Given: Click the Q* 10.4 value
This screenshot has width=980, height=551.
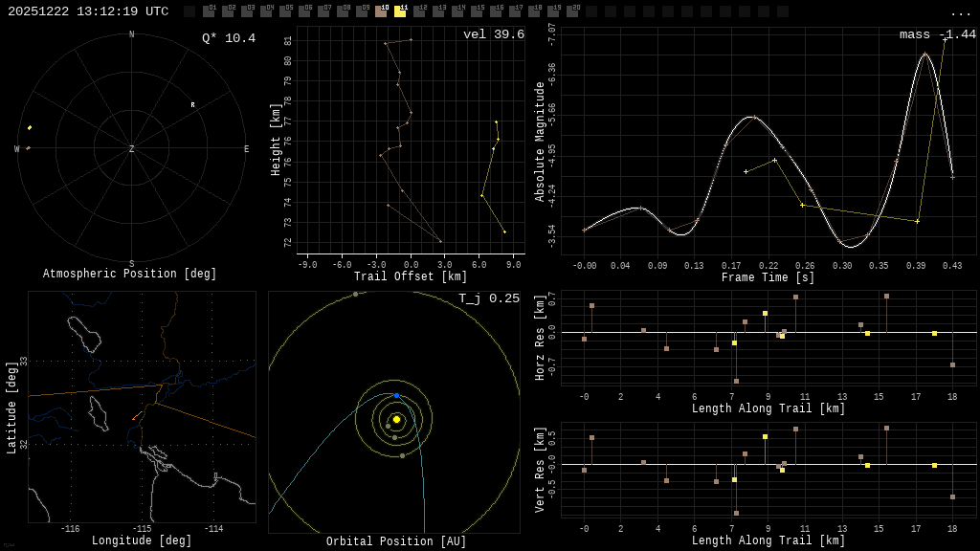Looking at the screenshot, I should pos(229,38).
